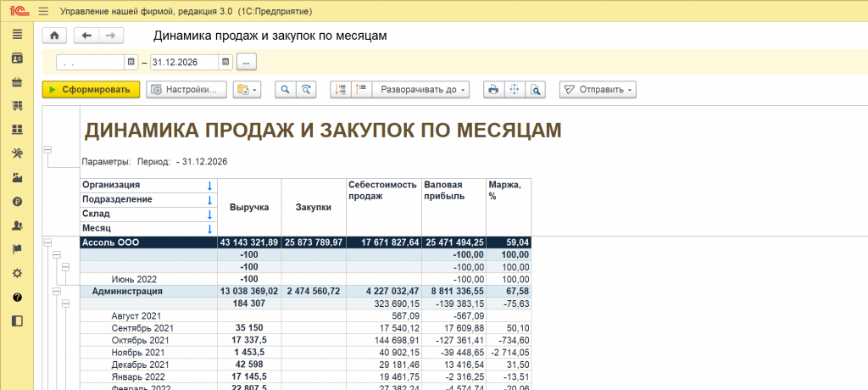Select the 43 143 321,89 revenue cell
The height and width of the screenshot is (390, 868).
[x=249, y=242]
